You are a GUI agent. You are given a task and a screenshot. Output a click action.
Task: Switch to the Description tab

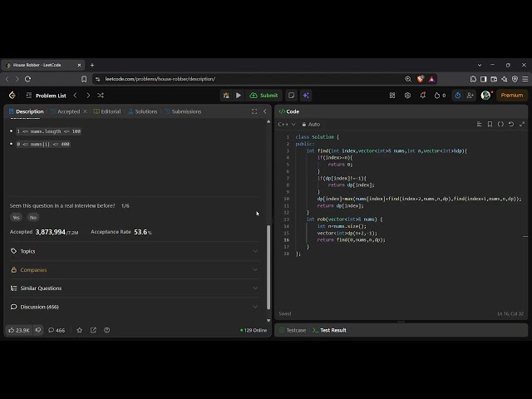tap(26, 111)
